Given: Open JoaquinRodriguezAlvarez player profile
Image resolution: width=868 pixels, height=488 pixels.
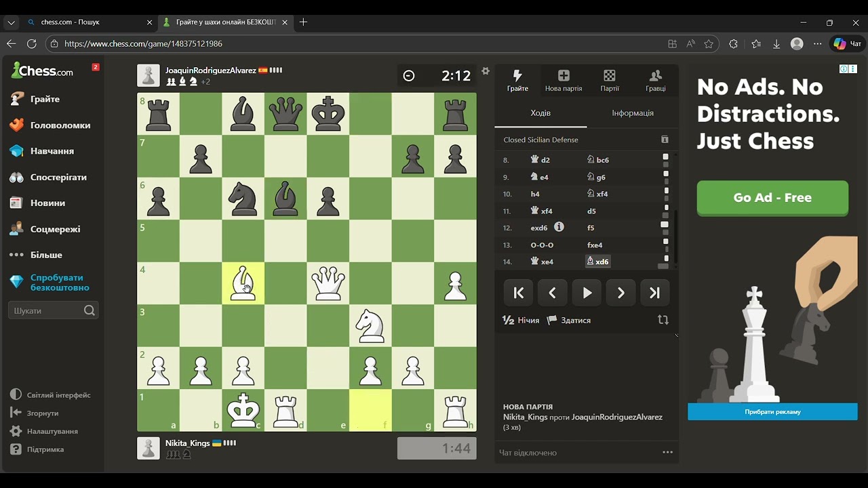Looking at the screenshot, I should pyautogui.click(x=211, y=70).
